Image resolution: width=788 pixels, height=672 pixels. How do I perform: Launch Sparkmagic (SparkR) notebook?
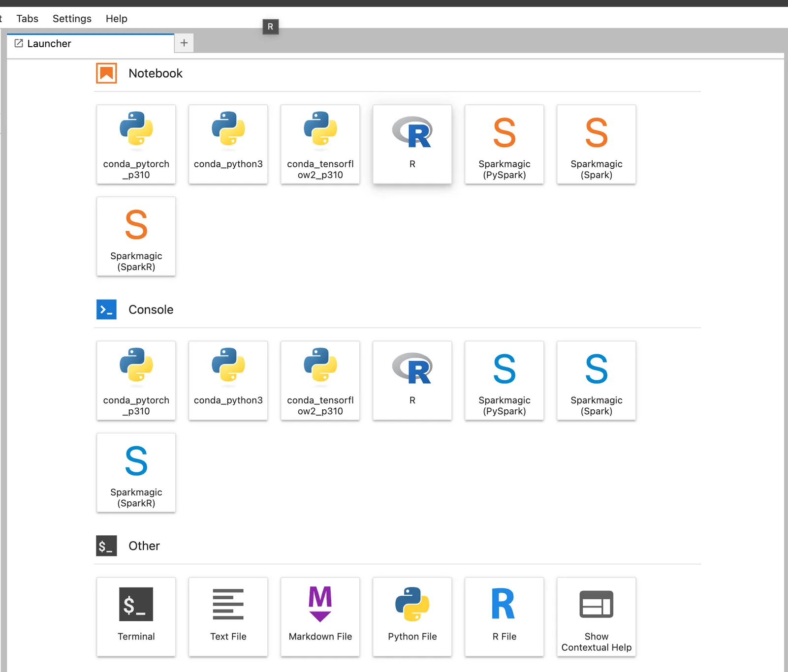[136, 236]
